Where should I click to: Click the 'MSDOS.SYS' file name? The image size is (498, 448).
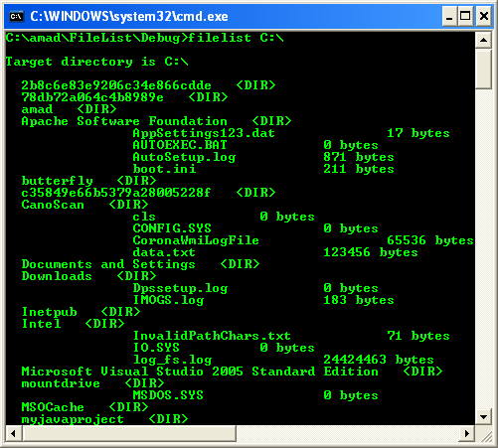[168, 395]
